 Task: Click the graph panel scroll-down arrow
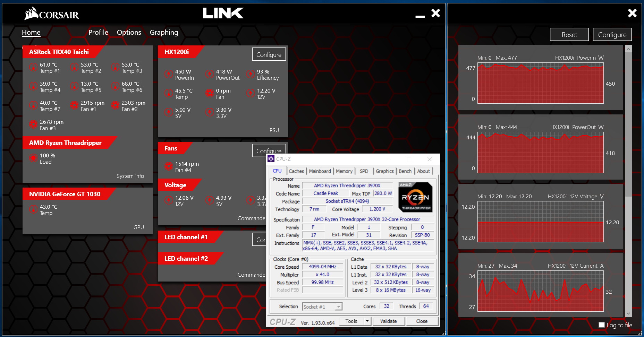(628, 313)
